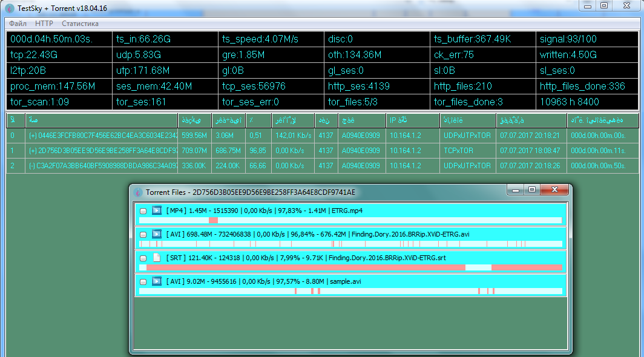Select torrent row 0446E3FCFB80C7F456E62
Image resolution: width=644 pixels, height=357 pixels.
[x=103, y=136]
